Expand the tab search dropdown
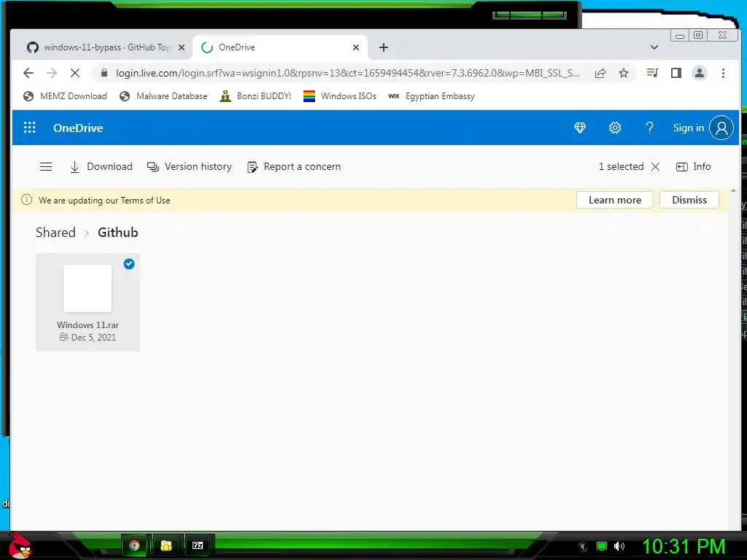Viewport: 747px width, 560px height. pyautogui.click(x=654, y=47)
